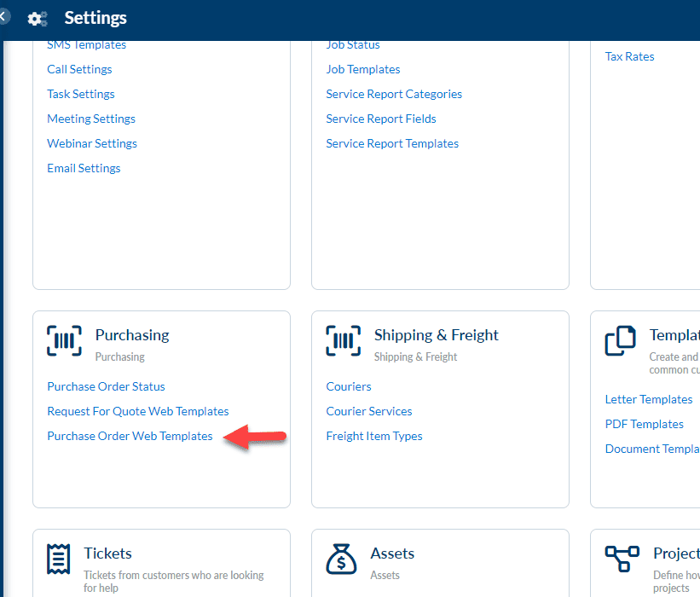This screenshot has height=597, width=700.
Task: Click the Assets money bag icon
Action: click(341, 559)
